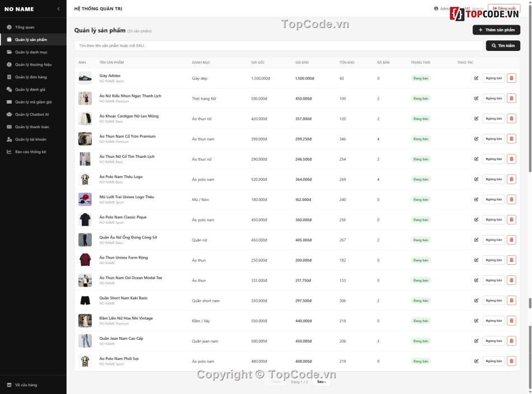Image resolution: width=532 pixels, height=394 pixels.
Task: Edit Áo Thun Nam Osl Ocean Modal Tee
Action: [476, 280]
